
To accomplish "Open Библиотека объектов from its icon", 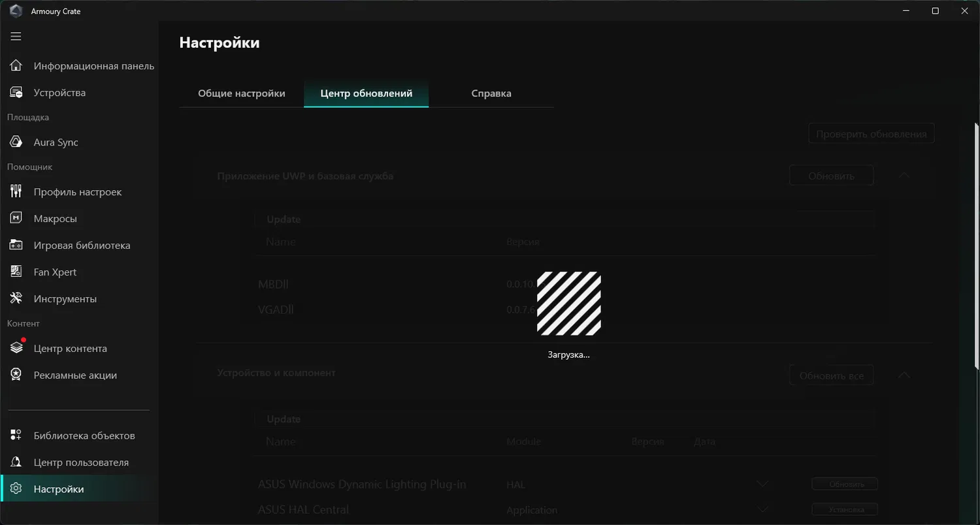I will [16, 436].
